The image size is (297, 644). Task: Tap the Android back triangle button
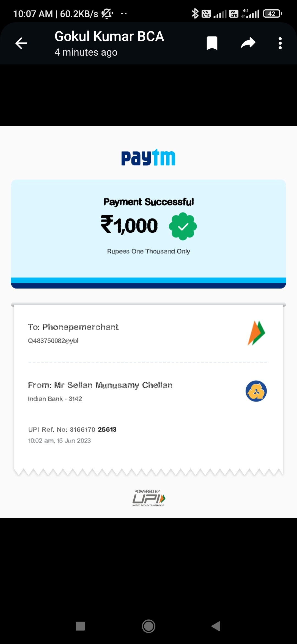[216, 626]
